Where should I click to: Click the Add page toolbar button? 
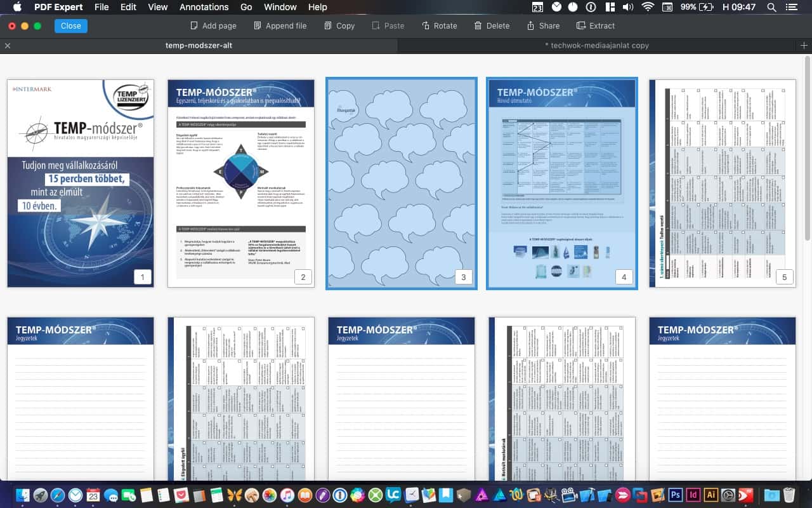click(213, 26)
